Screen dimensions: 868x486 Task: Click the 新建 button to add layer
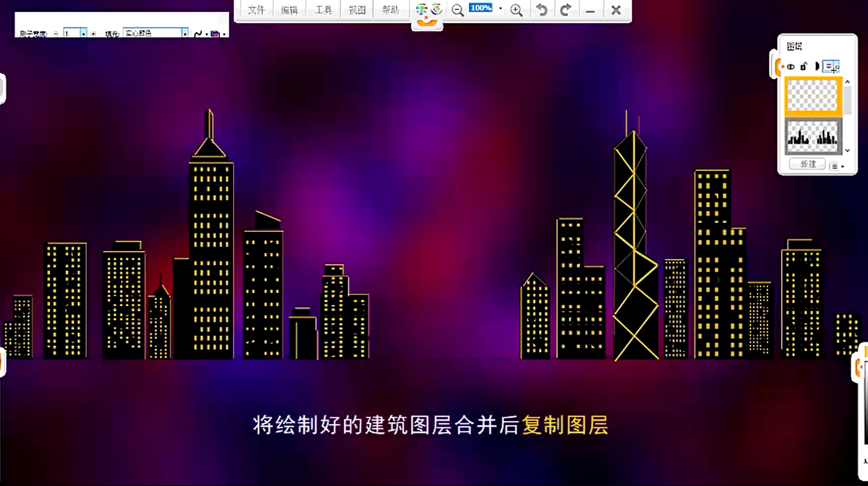coord(807,164)
